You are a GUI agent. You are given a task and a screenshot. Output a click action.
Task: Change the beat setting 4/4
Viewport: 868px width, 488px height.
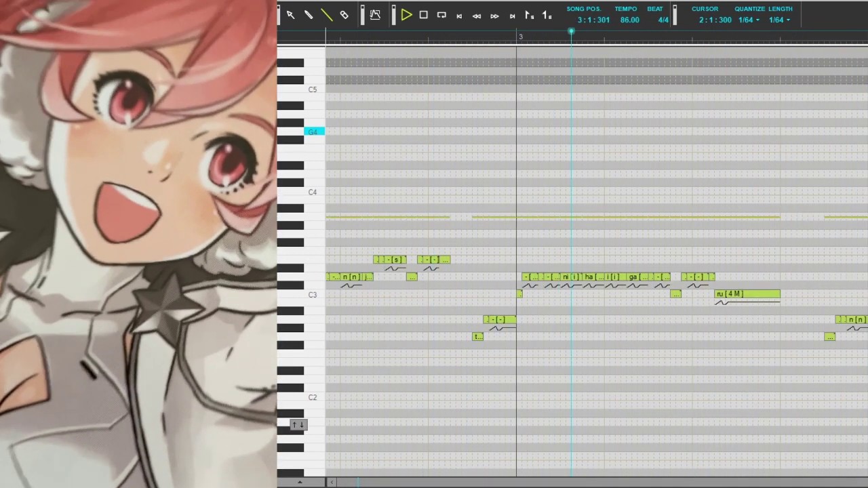663,20
